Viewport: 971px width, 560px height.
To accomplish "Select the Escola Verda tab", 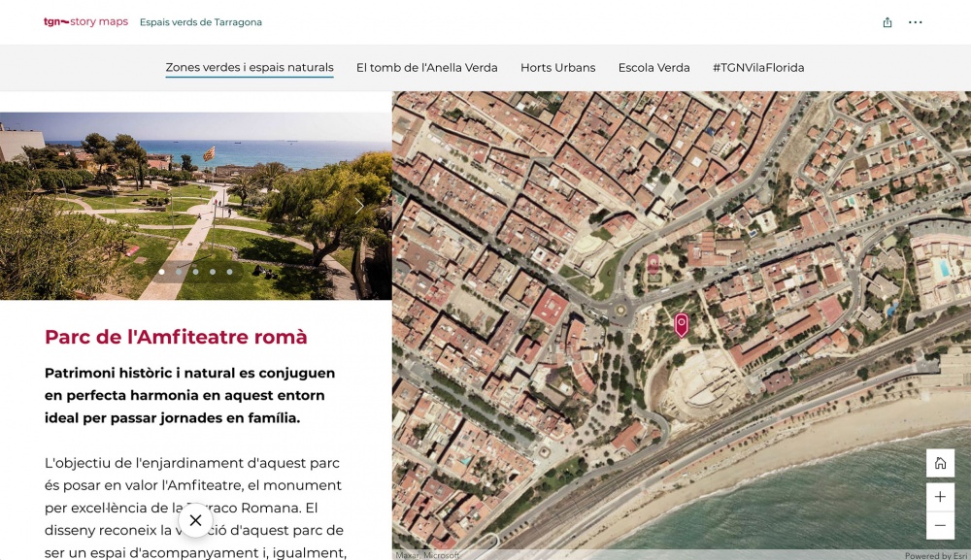I will coord(653,68).
